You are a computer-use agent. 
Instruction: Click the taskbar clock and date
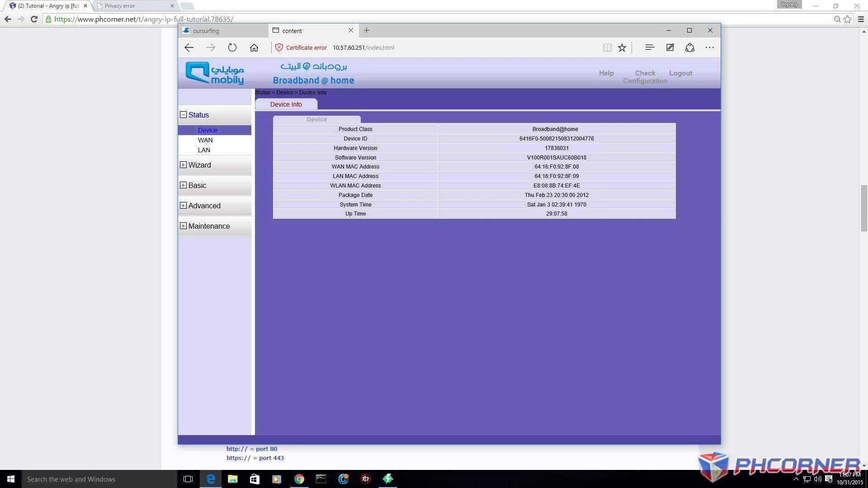[x=850, y=479]
